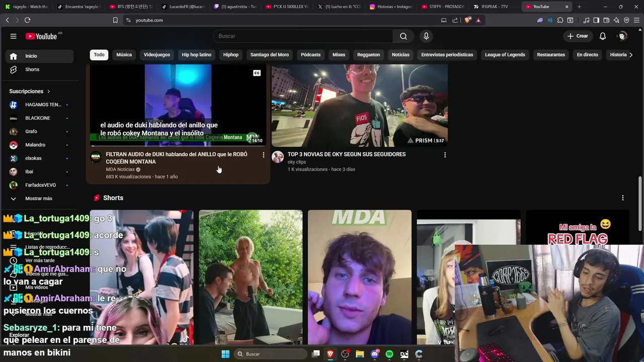Screen dimensions: 644x362
Task: Expand the Suscripciones section
Action: coord(30,92)
